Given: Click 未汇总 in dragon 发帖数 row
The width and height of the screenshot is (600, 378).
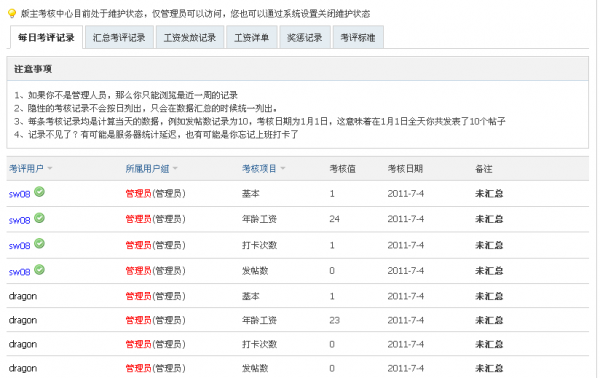Looking at the screenshot, I should (489, 368).
